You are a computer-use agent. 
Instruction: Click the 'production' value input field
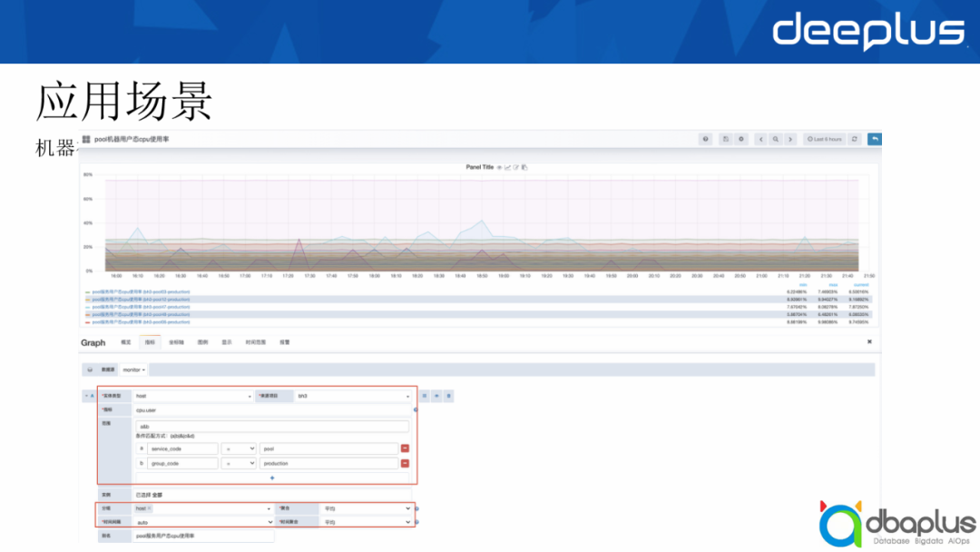328,464
